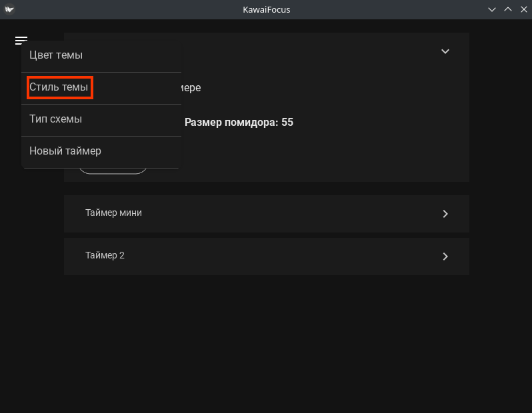Click 'Новый таймер' to create a timer
532x413 pixels.
point(65,151)
